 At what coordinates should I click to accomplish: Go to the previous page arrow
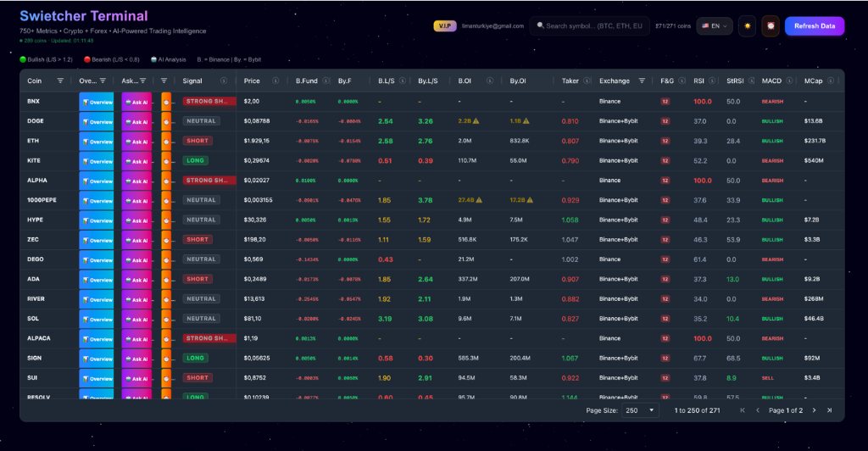click(757, 410)
